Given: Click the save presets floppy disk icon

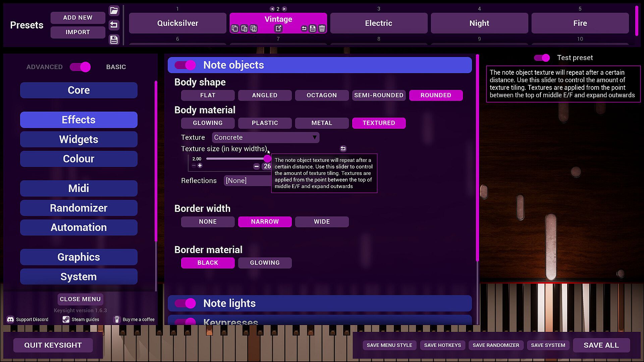Looking at the screenshot, I should (x=114, y=40).
